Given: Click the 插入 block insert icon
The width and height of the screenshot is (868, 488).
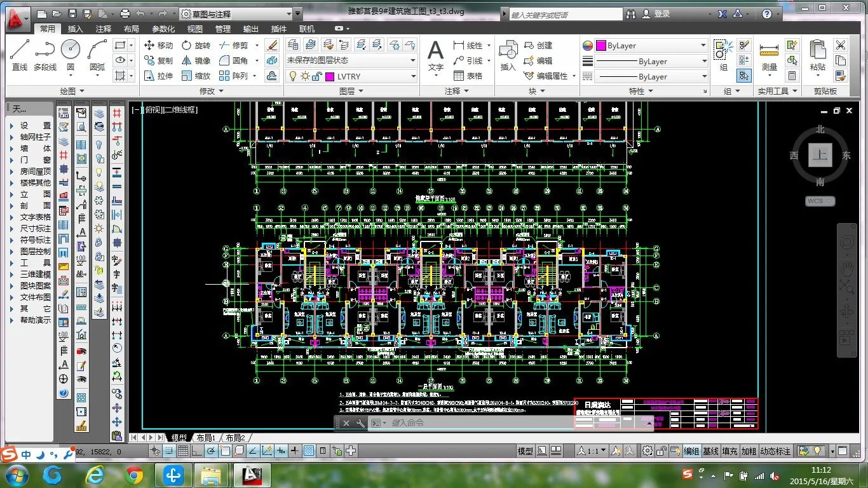Looking at the screenshot, I should (x=508, y=55).
